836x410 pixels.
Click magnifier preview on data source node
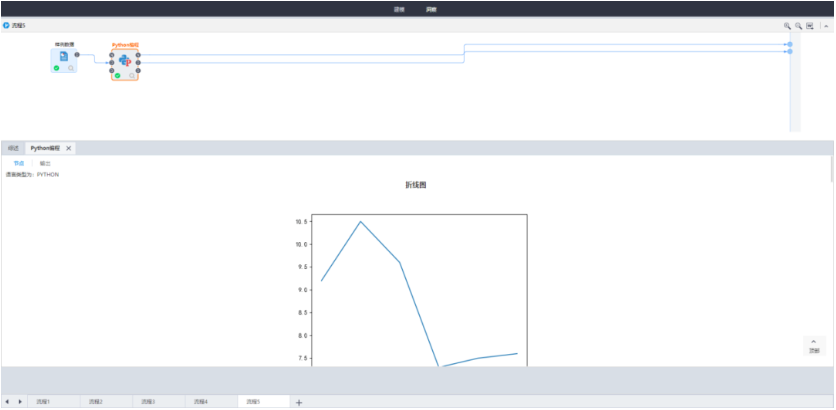(x=71, y=68)
